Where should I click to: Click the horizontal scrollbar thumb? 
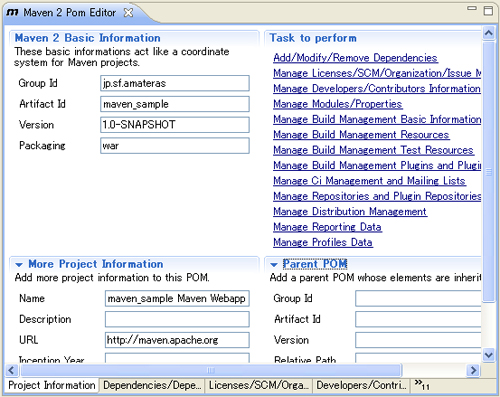coord(211,370)
